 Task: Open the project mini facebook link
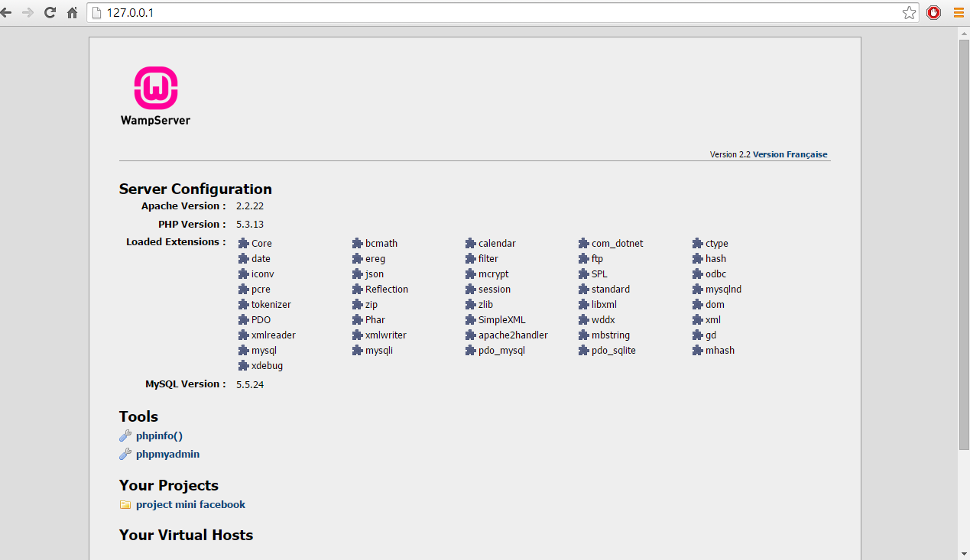[190, 505]
